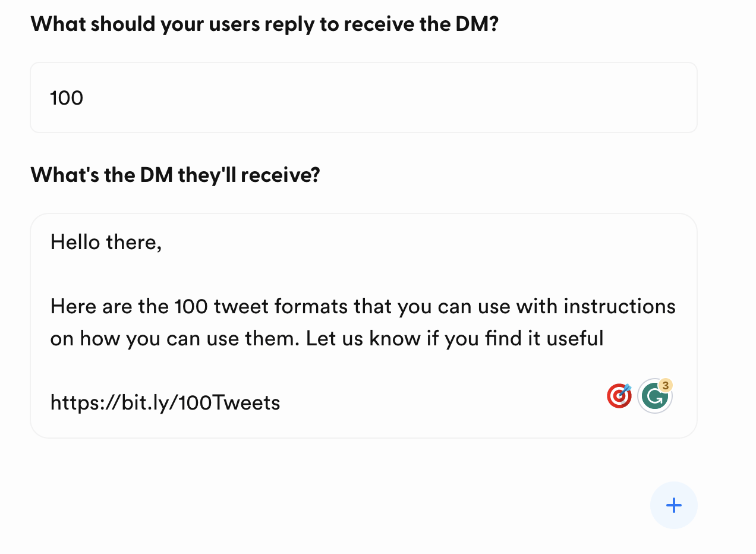The width and height of the screenshot is (756, 554).
Task: Click the https://bit.ly/100Tweets link
Action: (165, 402)
